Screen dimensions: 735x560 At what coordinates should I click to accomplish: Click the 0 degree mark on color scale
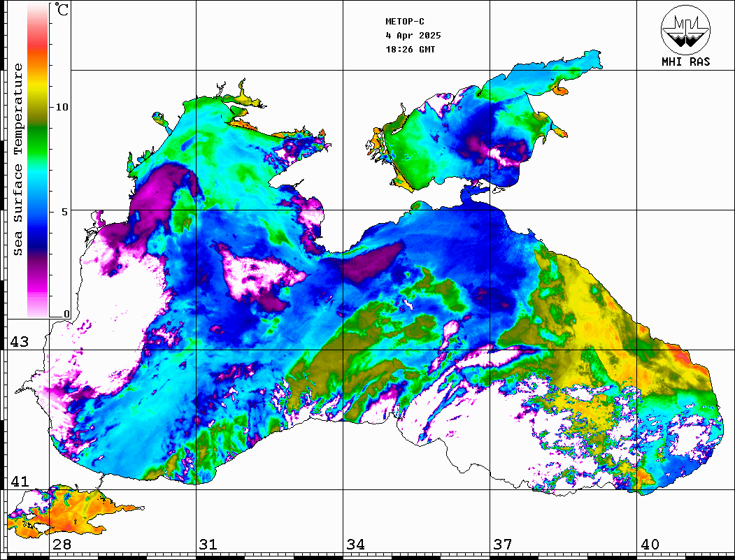point(66,314)
